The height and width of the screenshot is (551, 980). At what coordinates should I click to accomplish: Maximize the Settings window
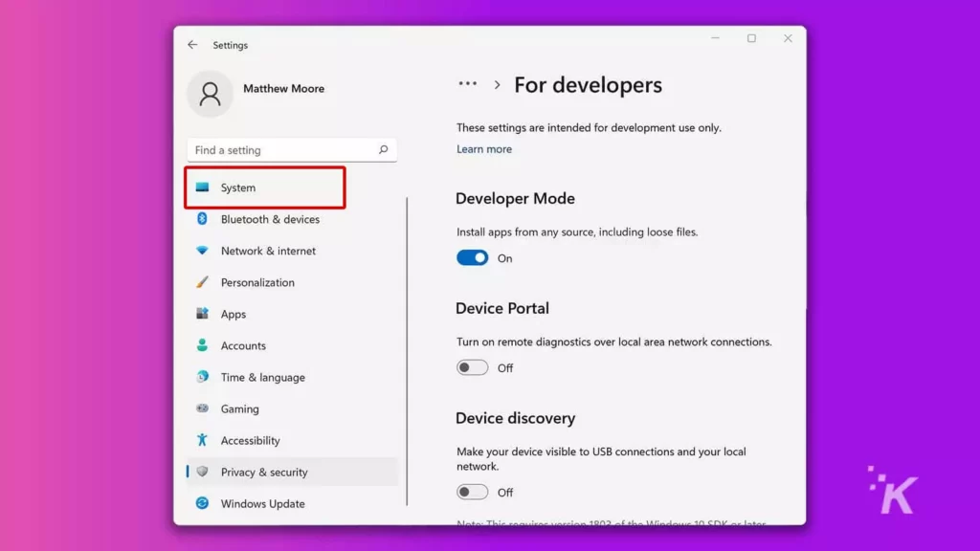pos(752,38)
